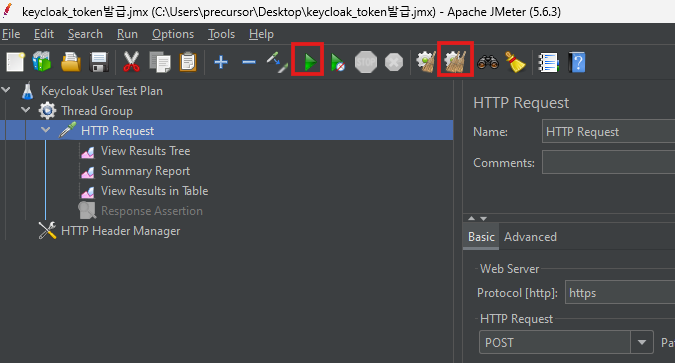Click the Name input field
The image size is (675, 363).
[608, 131]
